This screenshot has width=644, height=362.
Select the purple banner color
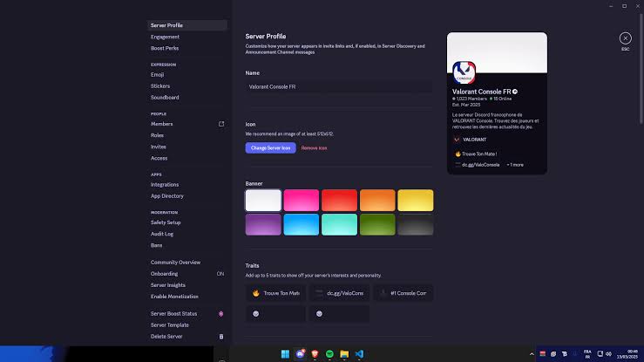(x=263, y=224)
